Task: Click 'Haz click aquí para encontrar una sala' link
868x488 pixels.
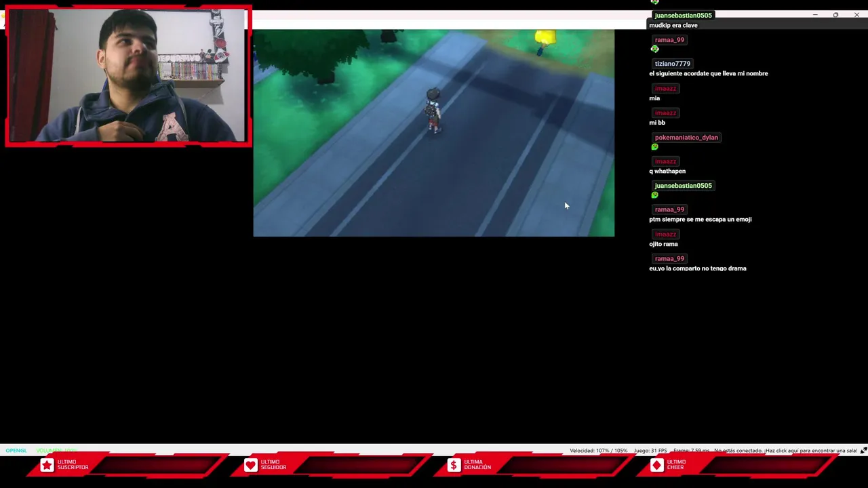Action: (x=810, y=451)
